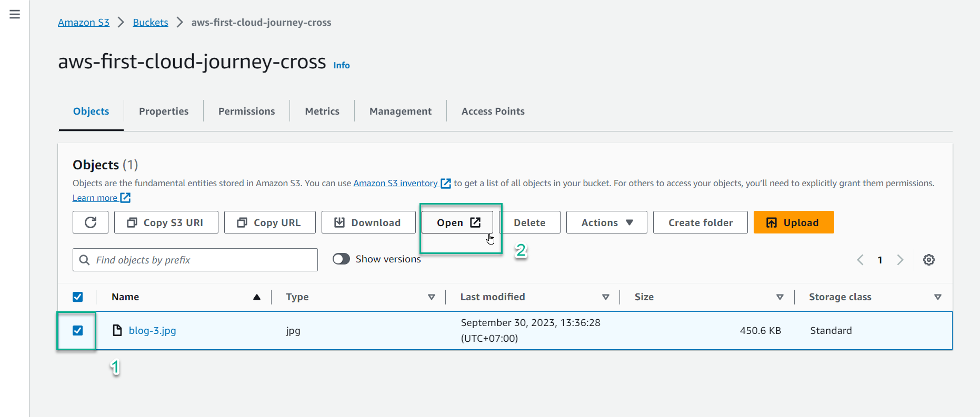Click the orange Upload button
This screenshot has height=417, width=980.
click(794, 222)
